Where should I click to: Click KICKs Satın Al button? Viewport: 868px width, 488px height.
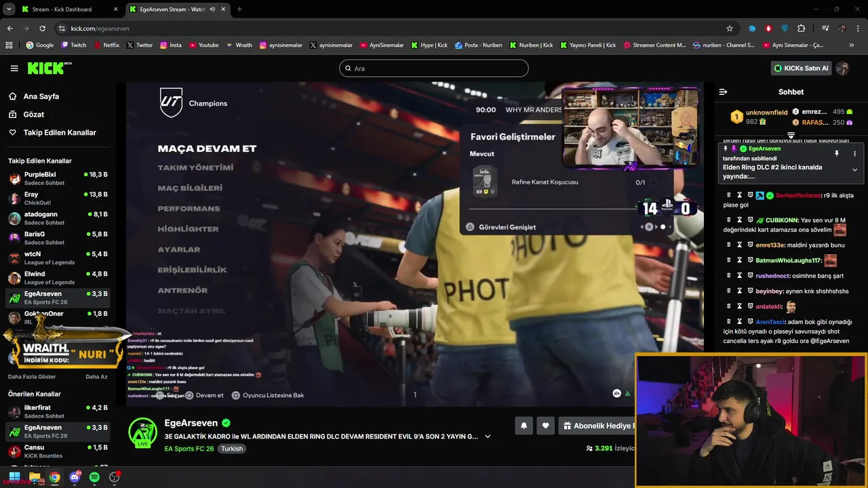coord(802,68)
